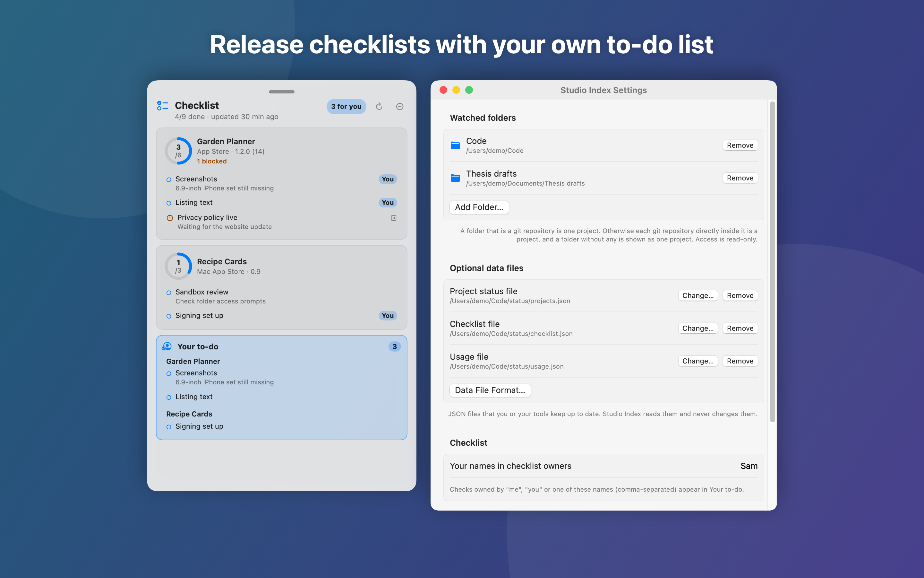Click the Add Folder... button
Image resolution: width=924 pixels, height=578 pixels.
[479, 207]
